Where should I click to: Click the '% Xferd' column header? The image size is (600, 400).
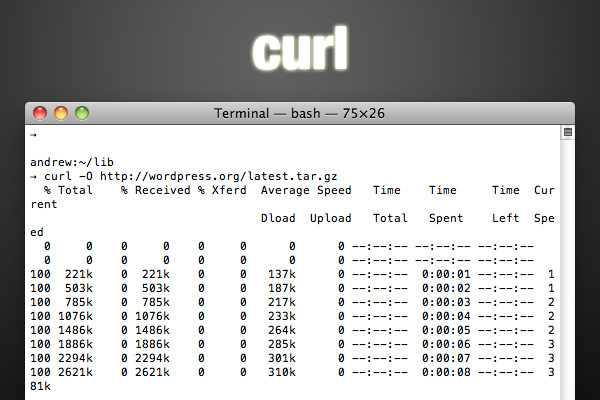coord(222,190)
